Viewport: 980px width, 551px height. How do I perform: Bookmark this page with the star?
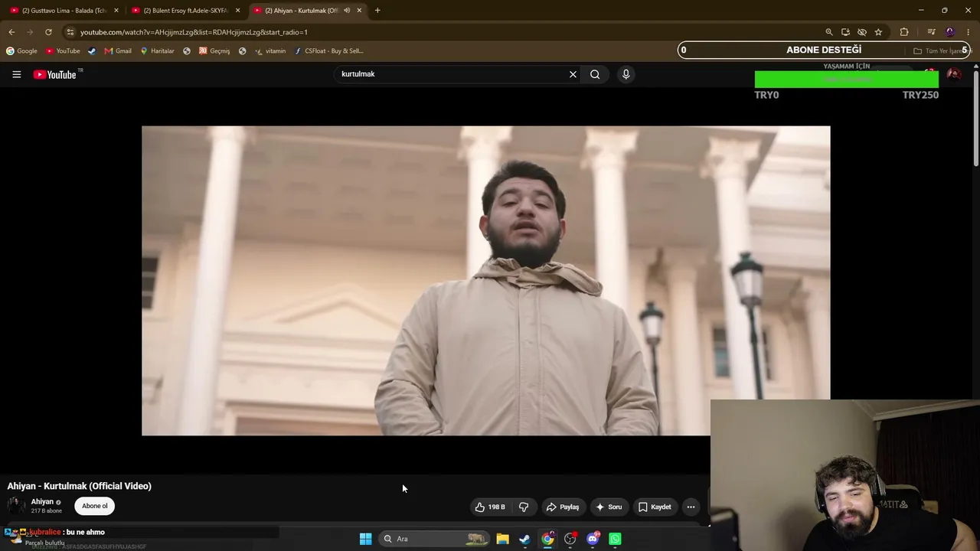(878, 32)
